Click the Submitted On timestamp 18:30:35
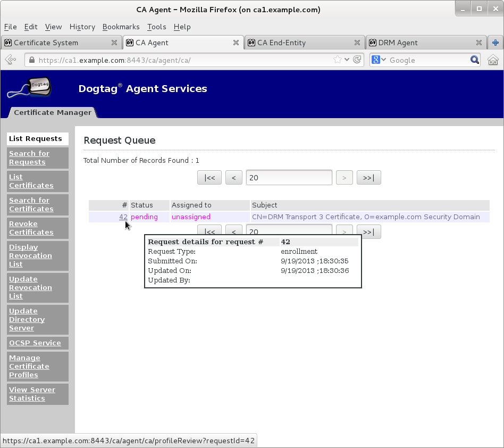Screen dimensions: 504x448 point(315,261)
